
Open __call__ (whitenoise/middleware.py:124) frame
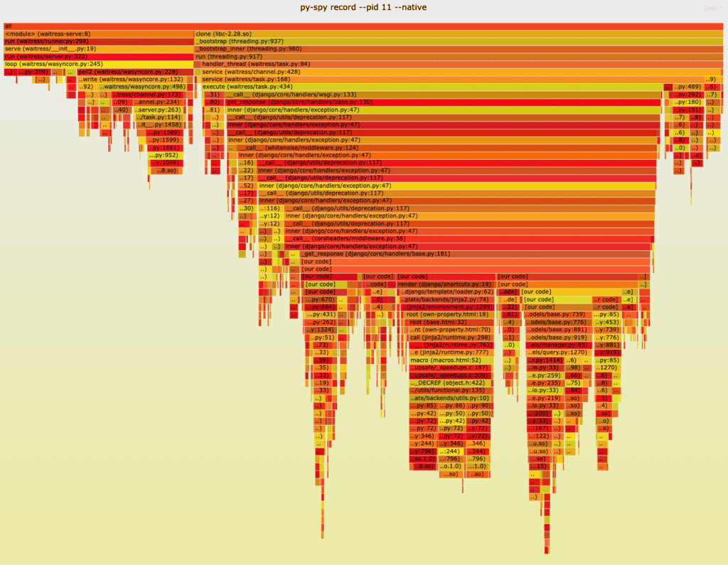tap(447, 148)
